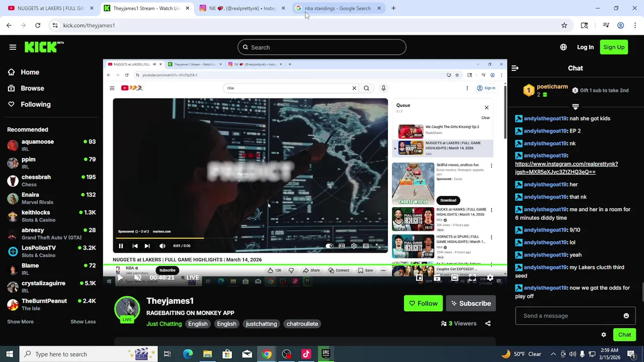Open Kick stream player settings gear
The width and height of the screenshot is (644, 362).
pyautogui.click(x=490, y=278)
